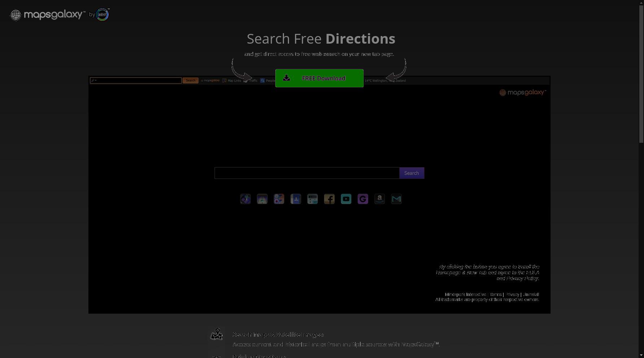
Task: Open the Traffic toolbar link
Action: coord(253,81)
